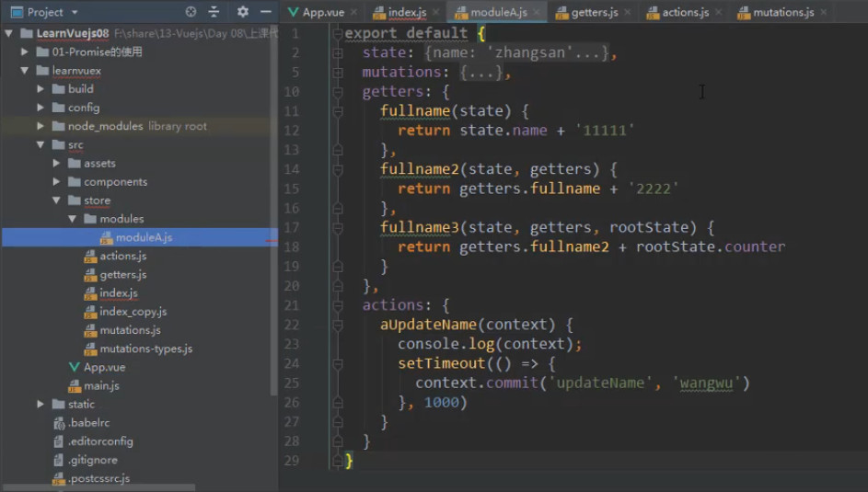Click folded '{name: 'zhangsan'...}' placeholder text

516,52
